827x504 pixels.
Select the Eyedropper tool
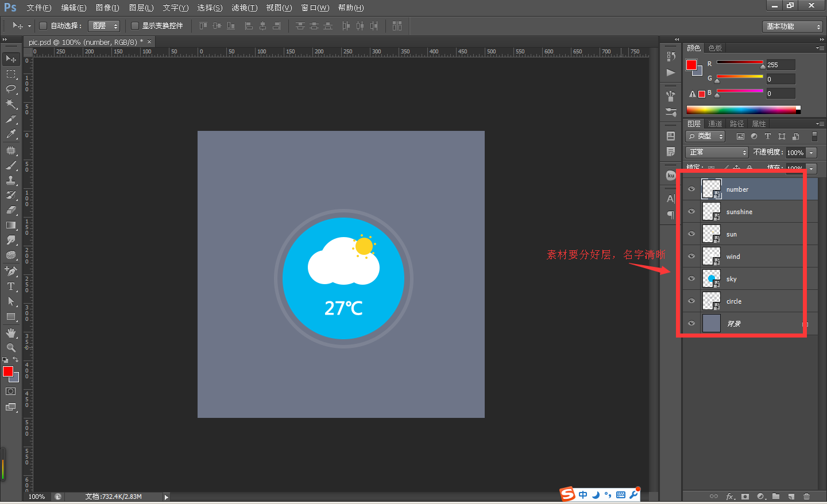pos(11,134)
